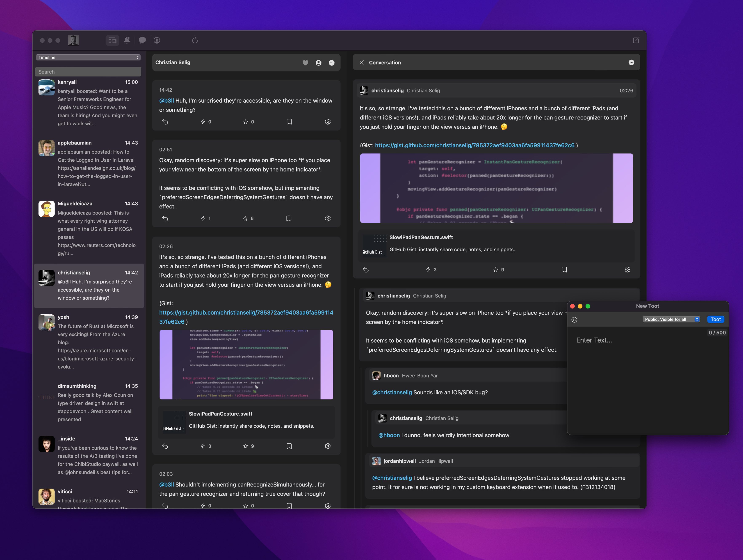743x560 pixels.
Task: Change Public: Visible for all visibility
Action: pyautogui.click(x=671, y=319)
